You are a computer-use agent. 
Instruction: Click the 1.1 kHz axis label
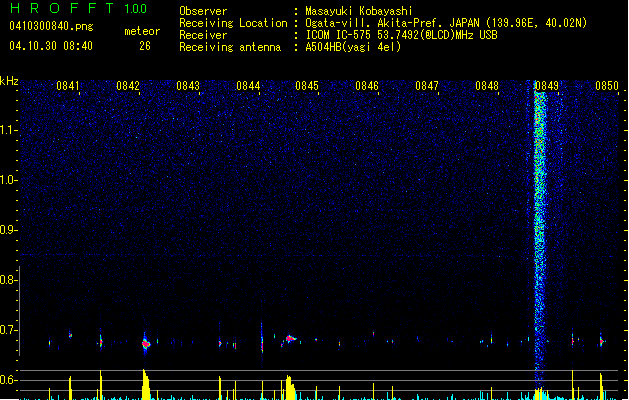coord(8,130)
